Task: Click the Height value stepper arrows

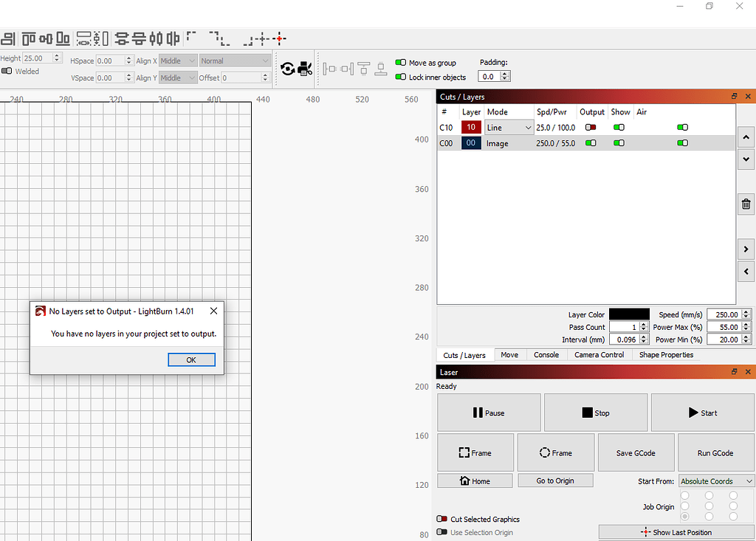Action: pos(57,58)
